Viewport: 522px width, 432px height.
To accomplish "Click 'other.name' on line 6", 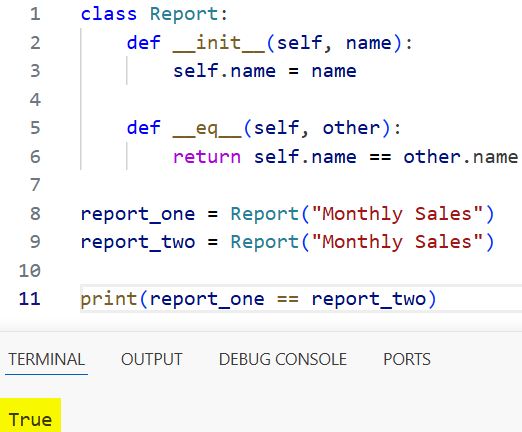I will [461, 157].
